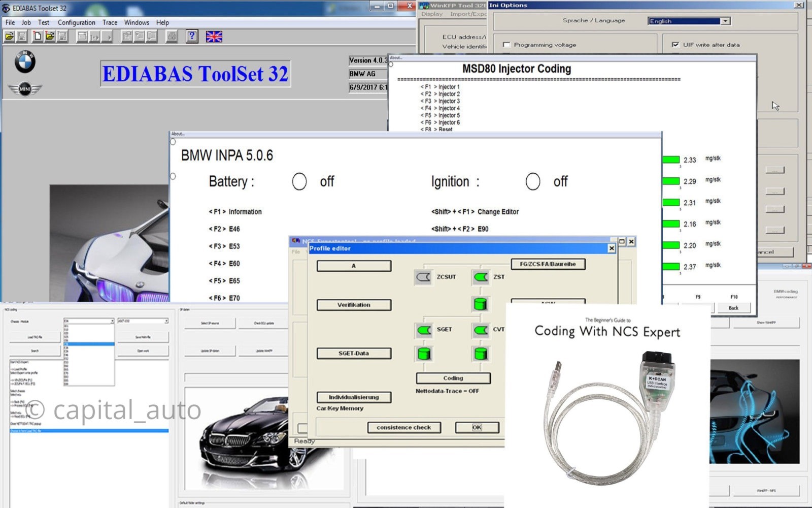The height and width of the screenshot is (508, 812).
Task: Click the EDIABAS eye icon in the title bar
Action: (6, 8)
